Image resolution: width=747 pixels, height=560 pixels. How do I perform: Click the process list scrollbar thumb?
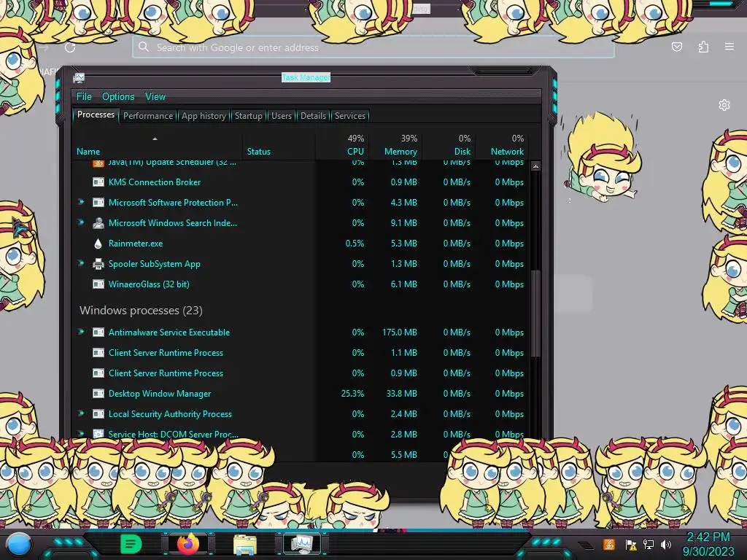pyautogui.click(x=535, y=314)
